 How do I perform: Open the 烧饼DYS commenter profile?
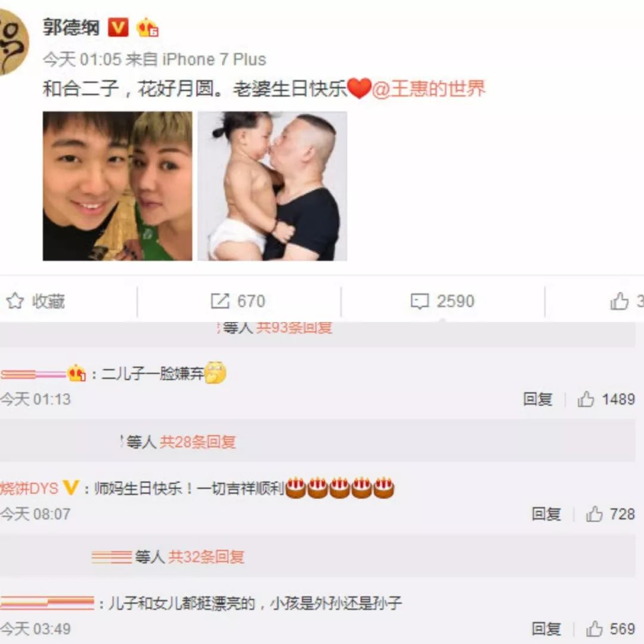click(29, 488)
